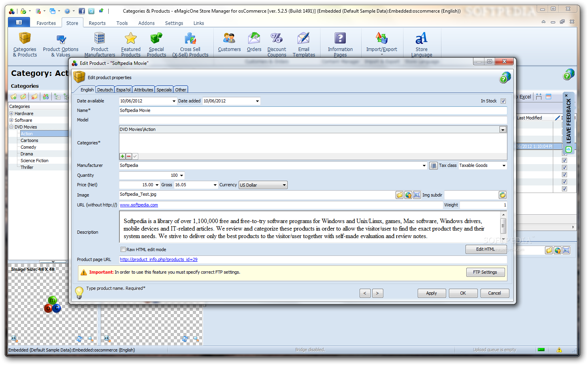Open the Date available dropdown
The width and height of the screenshot is (588, 365).
[x=174, y=101]
